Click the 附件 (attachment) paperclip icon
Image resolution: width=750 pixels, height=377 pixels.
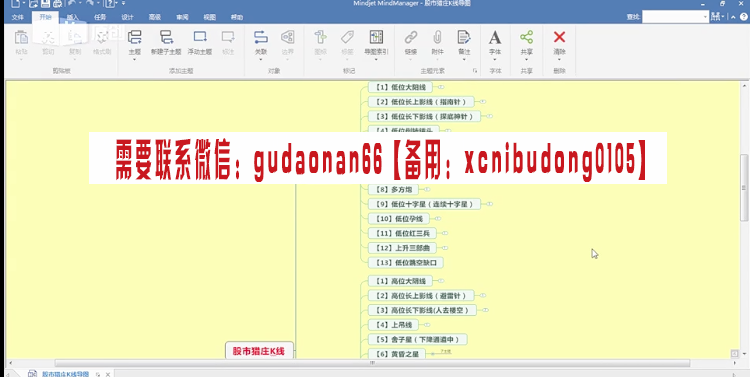tap(437, 37)
